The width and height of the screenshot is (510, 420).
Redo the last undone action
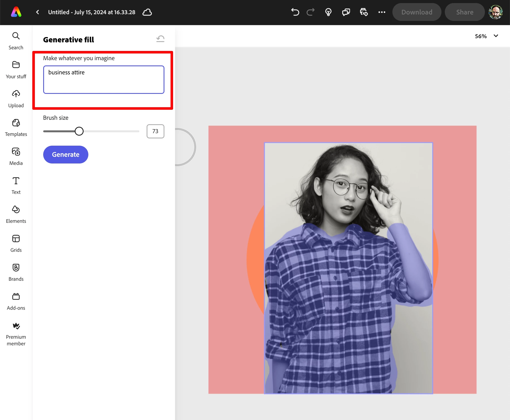point(310,12)
